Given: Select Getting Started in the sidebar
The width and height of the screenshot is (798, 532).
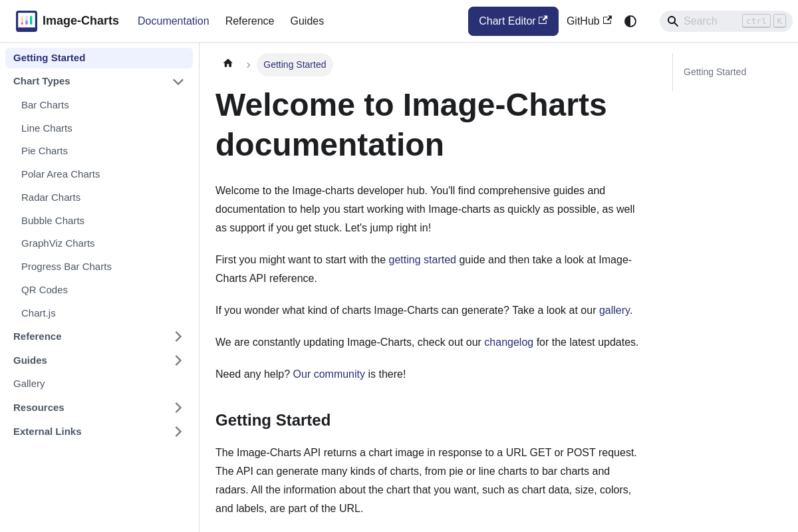Looking at the screenshot, I should [99, 58].
